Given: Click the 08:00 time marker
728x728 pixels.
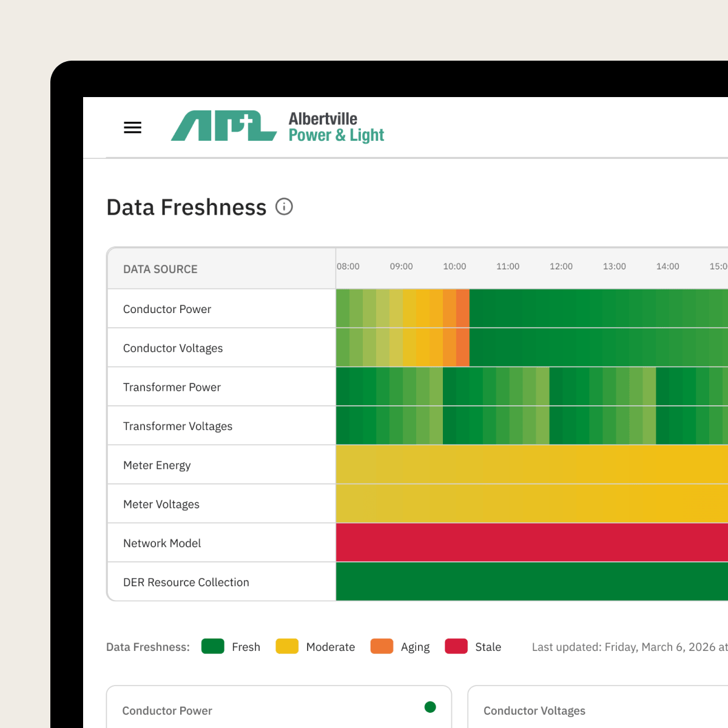Looking at the screenshot, I should 348,266.
